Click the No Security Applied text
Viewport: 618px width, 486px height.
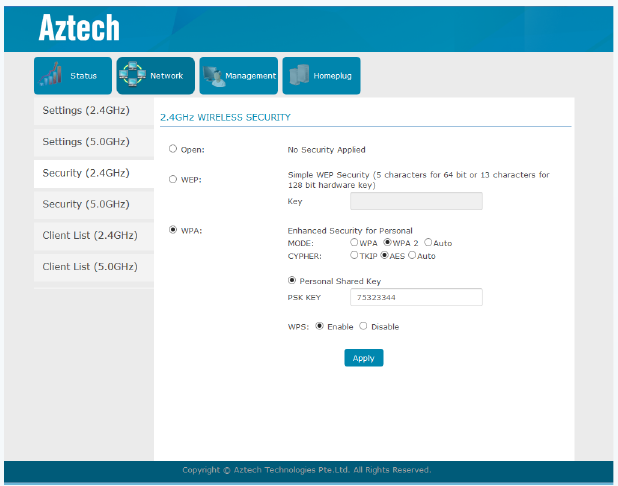tap(326, 150)
